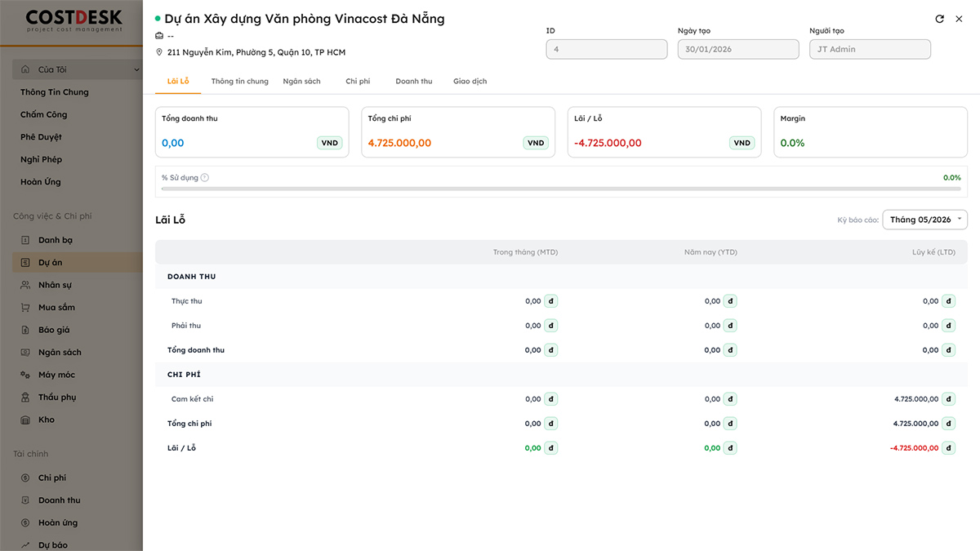
Task: Click the Danh bạ sidebar icon
Action: 25,240
